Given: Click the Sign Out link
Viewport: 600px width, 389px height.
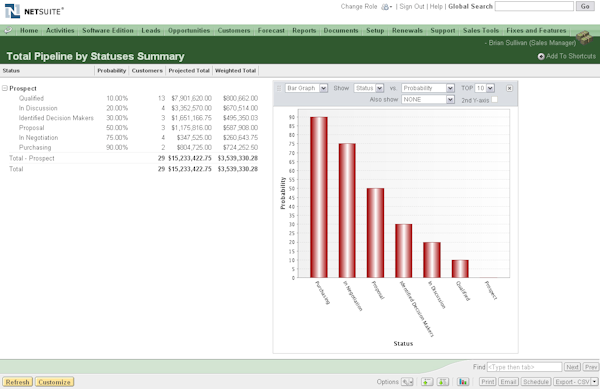Looking at the screenshot, I should pyautogui.click(x=412, y=7).
